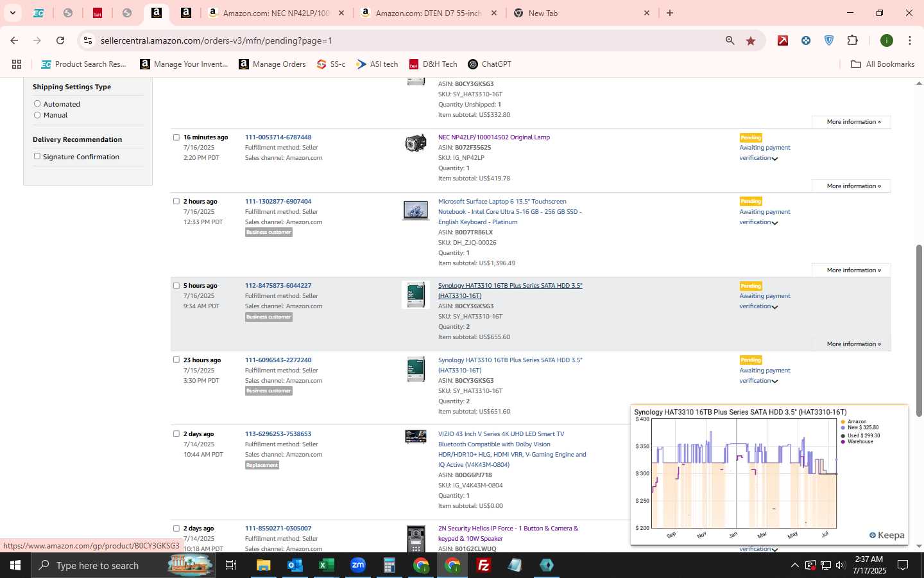Screen dimensions: 924x578
Task: Open a new browser tab
Action: [x=670, y=13]
